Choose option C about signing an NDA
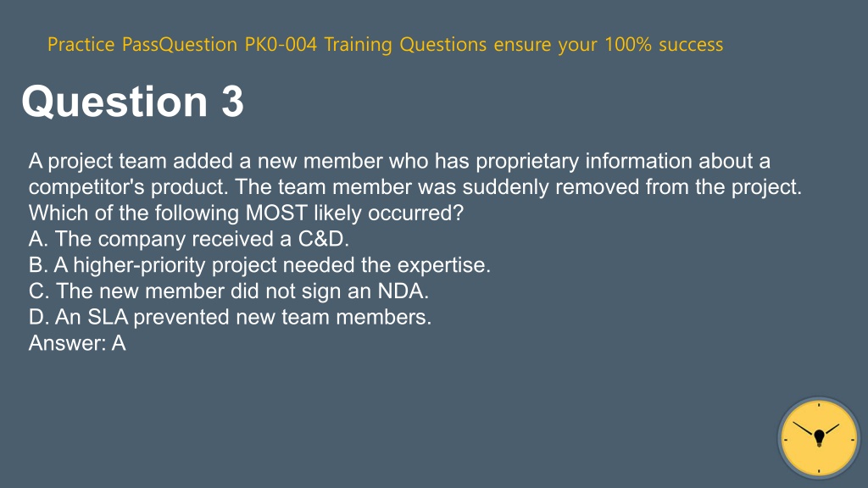Screen dimensions: 868x488 tap(229, 291)
